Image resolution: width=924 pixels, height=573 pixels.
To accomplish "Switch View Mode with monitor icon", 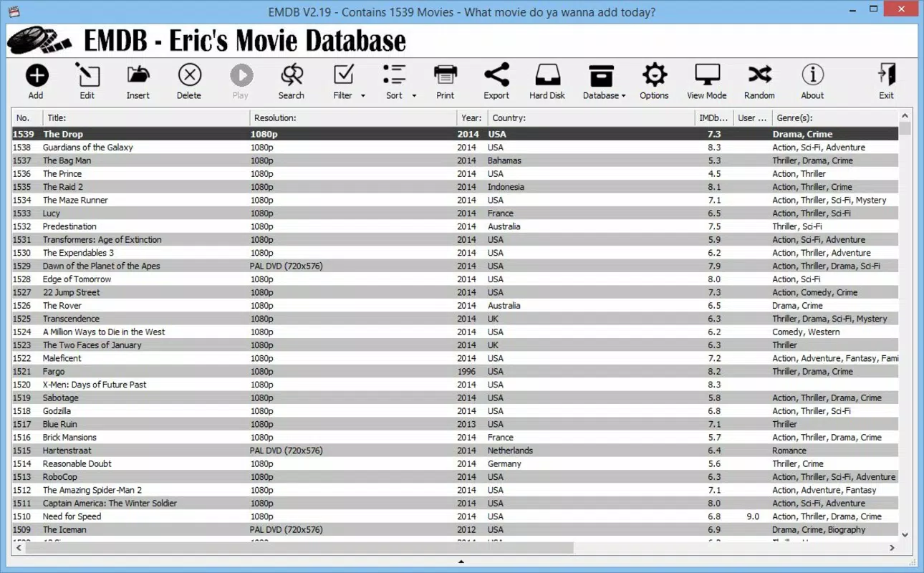I will click(707, 75).
